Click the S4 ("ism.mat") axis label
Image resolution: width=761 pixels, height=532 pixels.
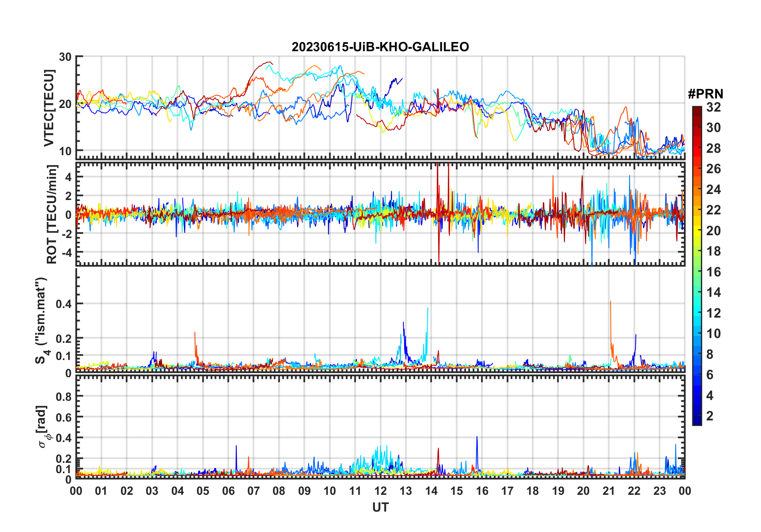pyautogui.click(x=42, y=321)
